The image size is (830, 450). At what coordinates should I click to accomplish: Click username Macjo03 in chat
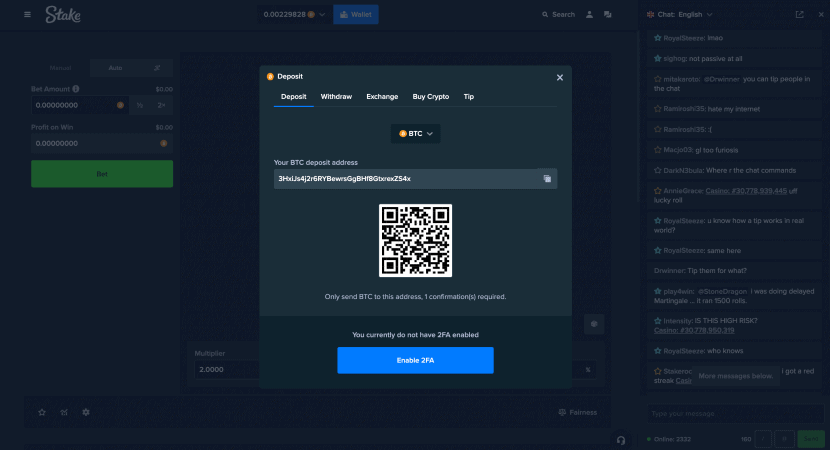point(678,150)
